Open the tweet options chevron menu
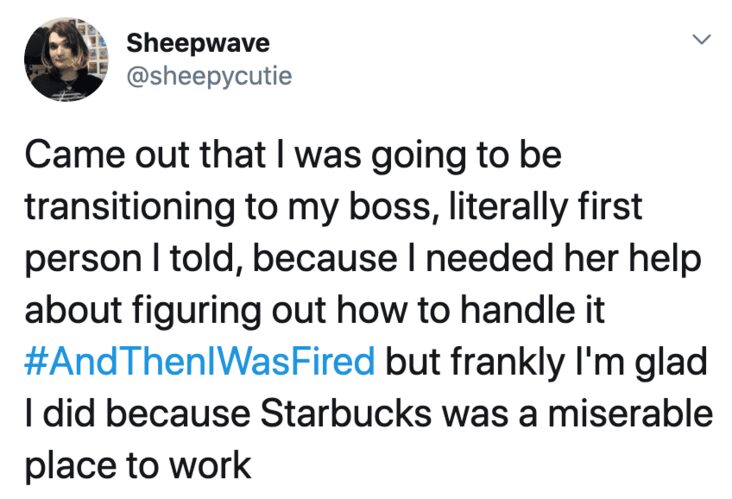732x499 pixels. 701,39
